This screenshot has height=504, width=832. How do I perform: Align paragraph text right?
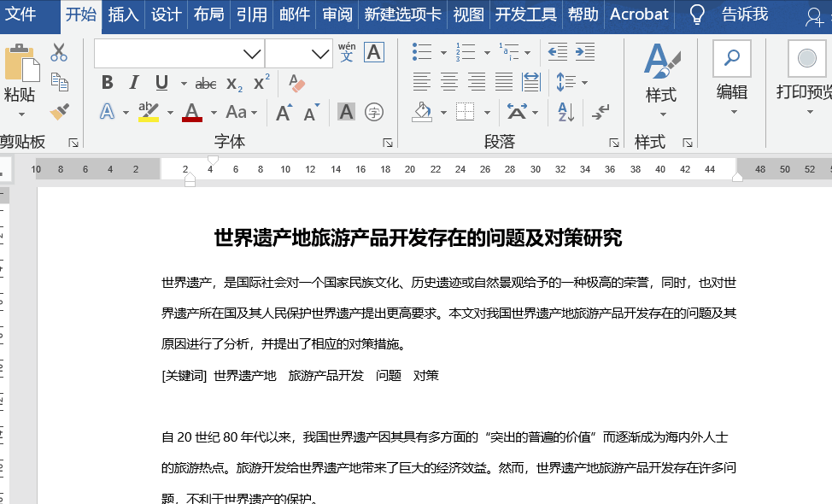pos(477,82)
